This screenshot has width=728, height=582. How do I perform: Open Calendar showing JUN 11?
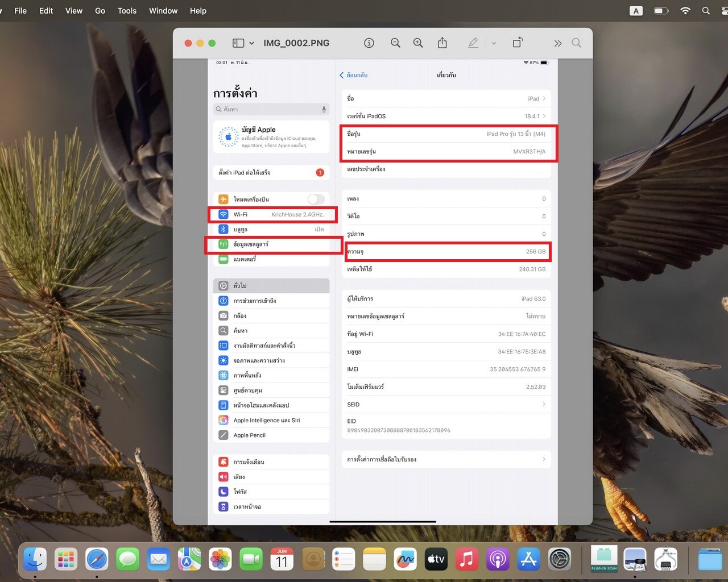282,559
